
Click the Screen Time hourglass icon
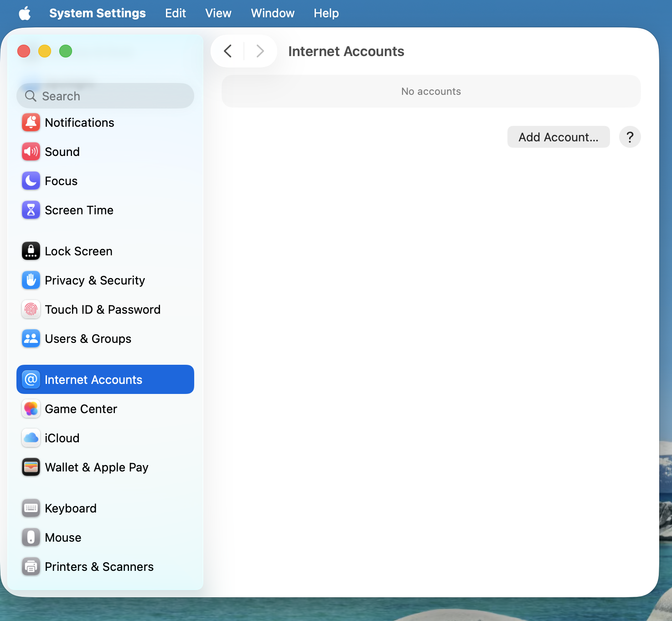click(x=31, y=210)
